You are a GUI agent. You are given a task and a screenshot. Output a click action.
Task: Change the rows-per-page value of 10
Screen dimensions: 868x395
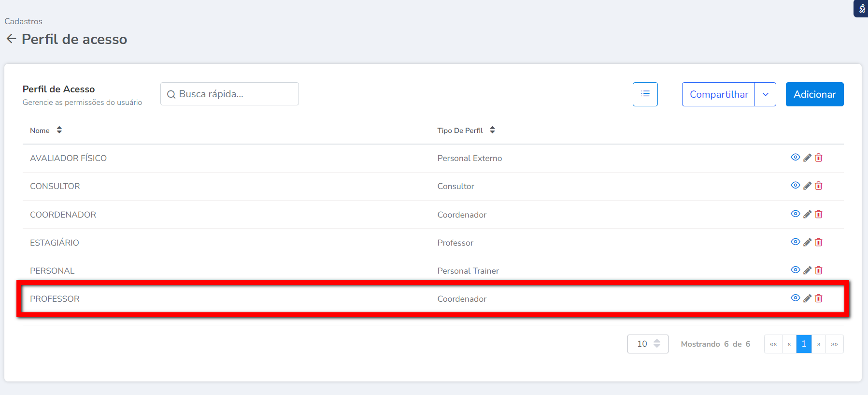647,344
